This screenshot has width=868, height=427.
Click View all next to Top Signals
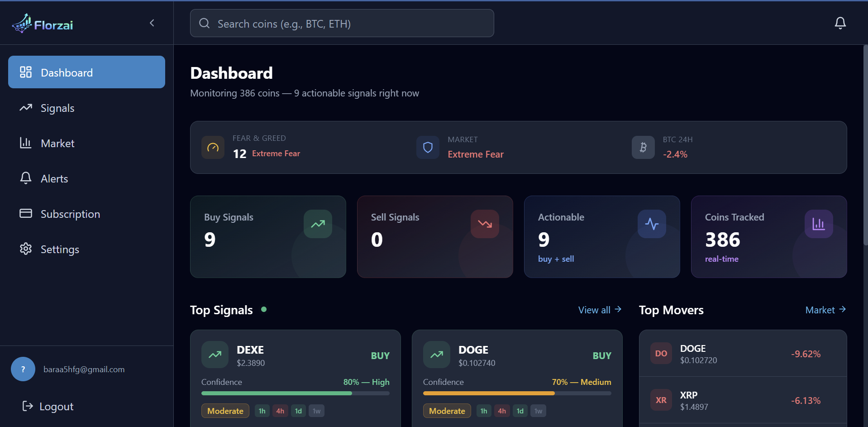click(599, 310)
